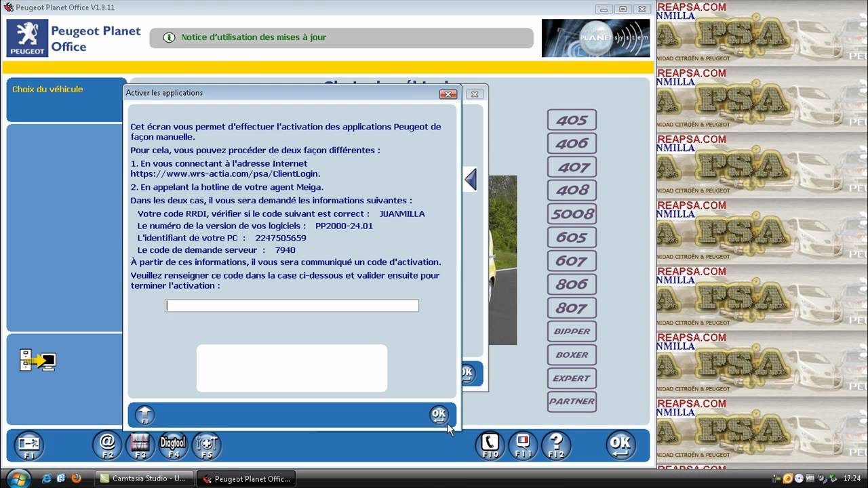Click the wrs-actia.com ClientLogin URL text
Viewport: 868px width, 488px height.
click(225, 174)
